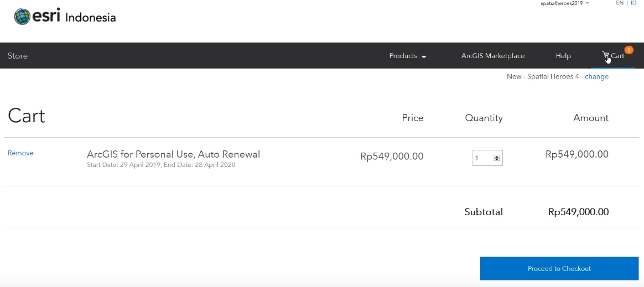Click the Price column Rp549,000.00 value

coord(392,156)
